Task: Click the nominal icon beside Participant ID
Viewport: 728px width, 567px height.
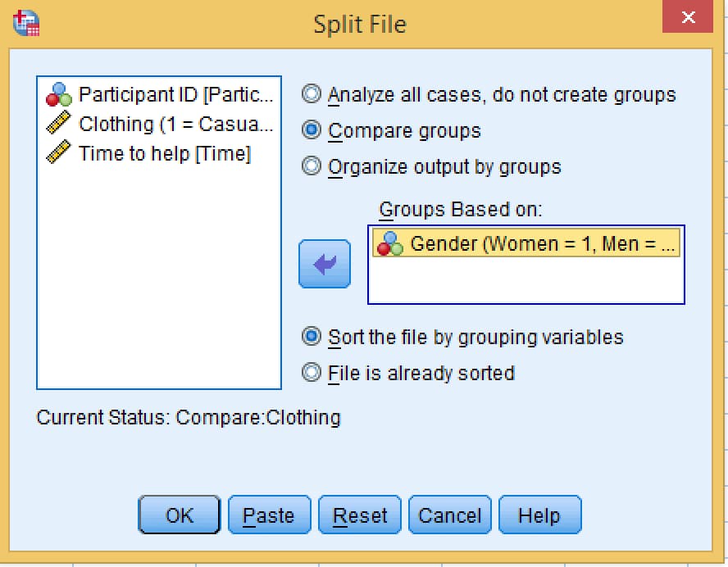Action: click(59, 95)
